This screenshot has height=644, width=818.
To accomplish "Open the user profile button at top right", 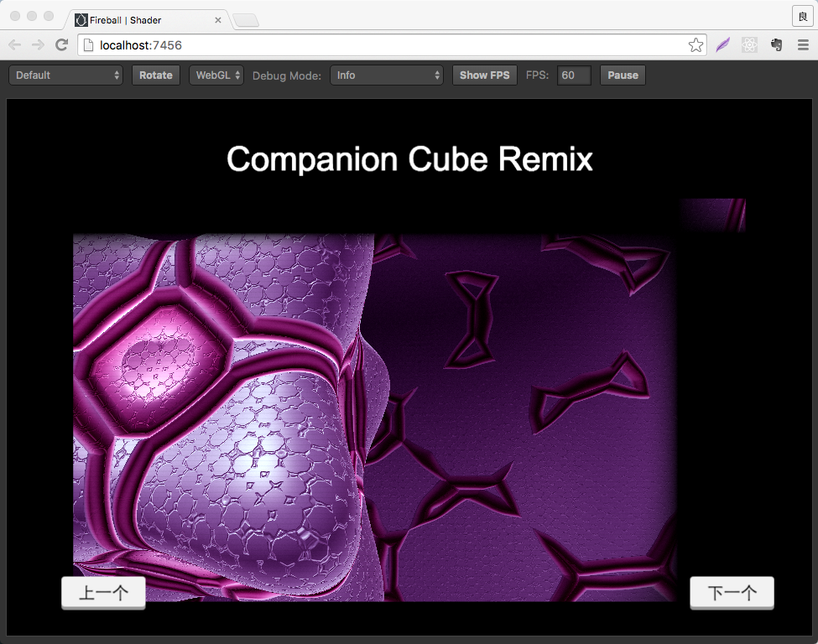I will pos(802,17).
